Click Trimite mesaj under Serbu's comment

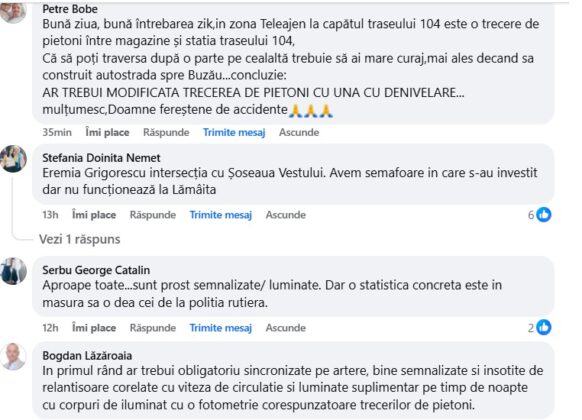tap(220, 328)
